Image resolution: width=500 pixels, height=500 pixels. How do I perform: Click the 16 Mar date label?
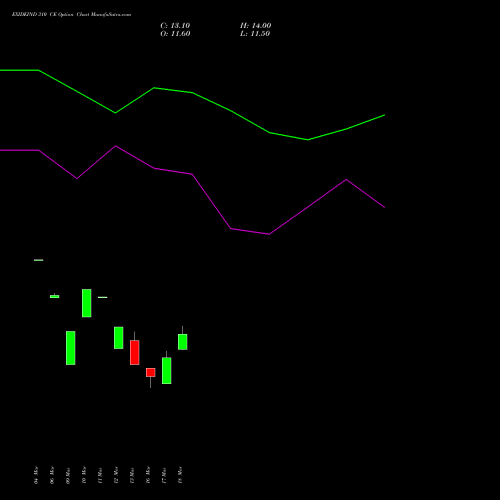point(148,475)
